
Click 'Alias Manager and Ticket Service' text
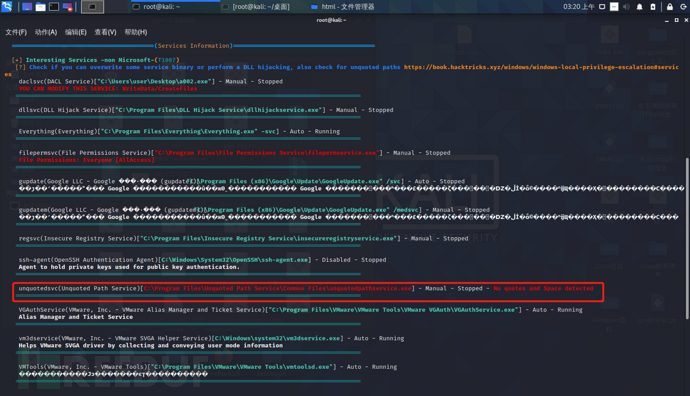coord(76,317)
